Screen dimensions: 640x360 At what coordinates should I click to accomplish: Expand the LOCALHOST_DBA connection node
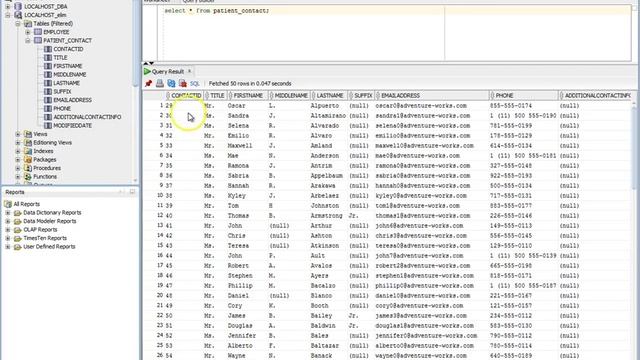8,7
